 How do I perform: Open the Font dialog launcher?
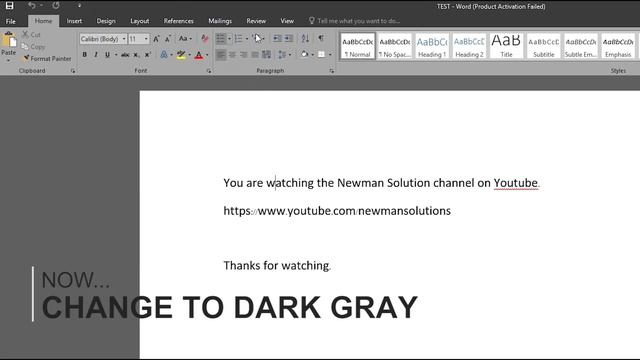[x=209, y=71]
